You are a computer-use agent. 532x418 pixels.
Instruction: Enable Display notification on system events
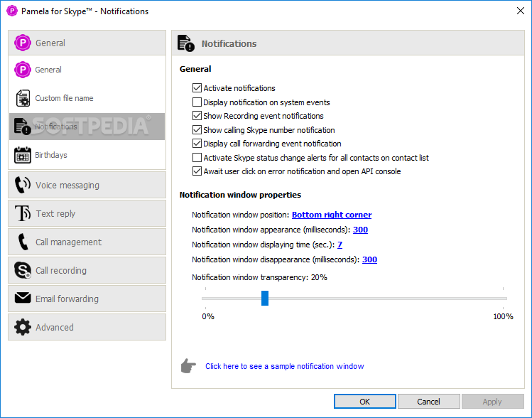coord(197,102)
